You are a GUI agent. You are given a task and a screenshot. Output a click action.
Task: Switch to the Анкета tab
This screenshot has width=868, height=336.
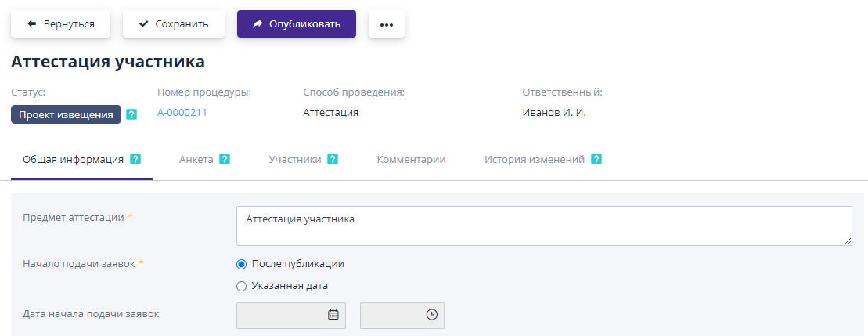(x=196, y=159)
